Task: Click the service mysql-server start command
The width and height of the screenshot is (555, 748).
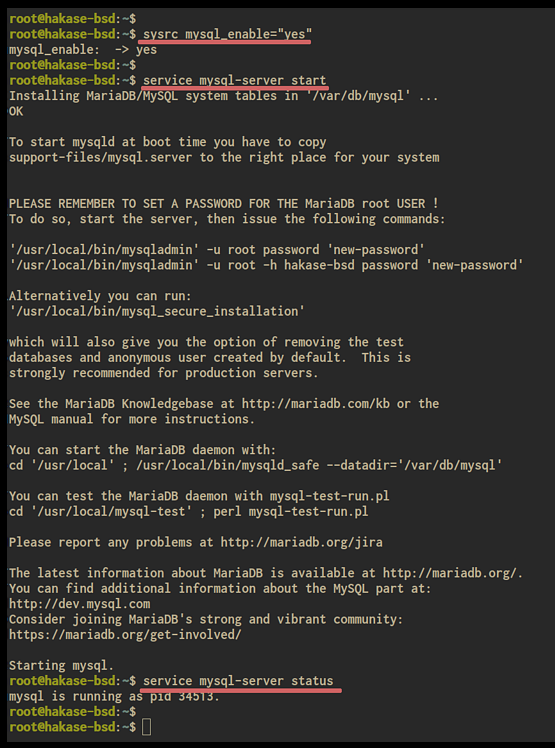Action: (234, 80)
